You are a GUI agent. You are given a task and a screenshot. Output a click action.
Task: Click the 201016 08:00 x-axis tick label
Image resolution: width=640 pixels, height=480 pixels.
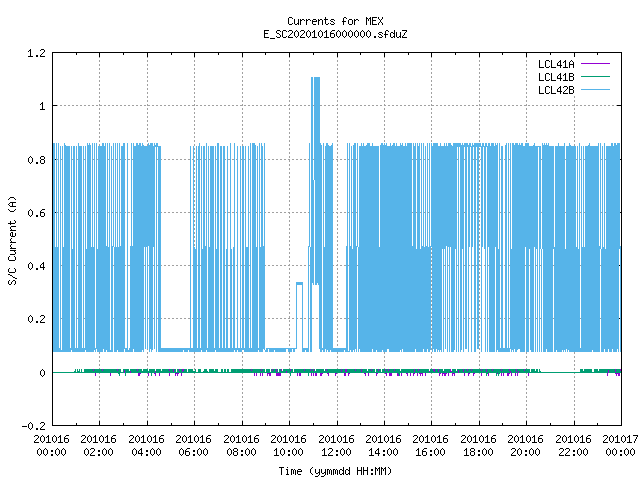pos(241,446)
